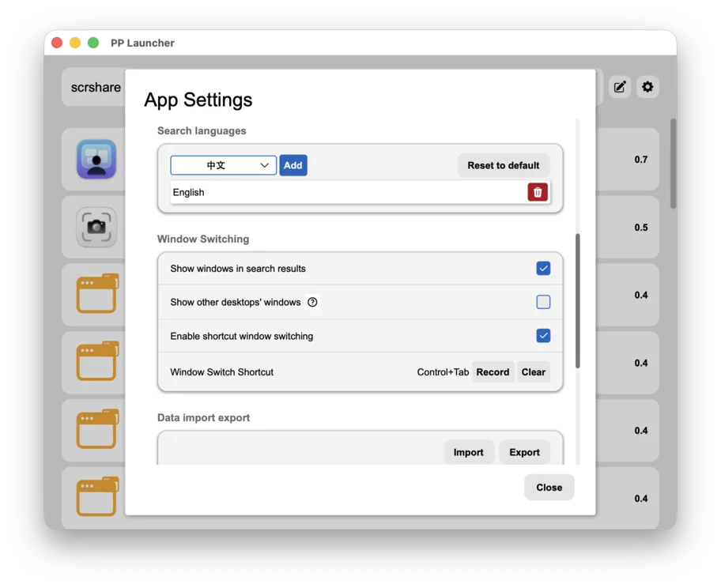Click the settings dialog scrollbar
The height and width of the screenshot is (588, 721).
[578, 301]
